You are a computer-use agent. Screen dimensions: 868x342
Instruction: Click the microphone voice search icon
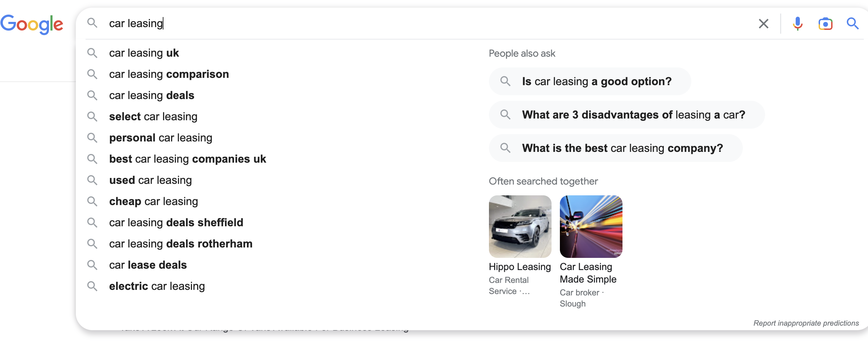tap(797, 24)
